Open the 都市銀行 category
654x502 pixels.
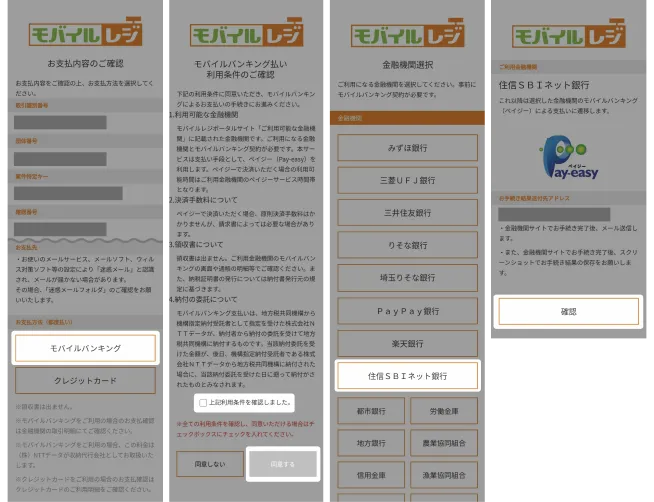(x=371, y=411)
